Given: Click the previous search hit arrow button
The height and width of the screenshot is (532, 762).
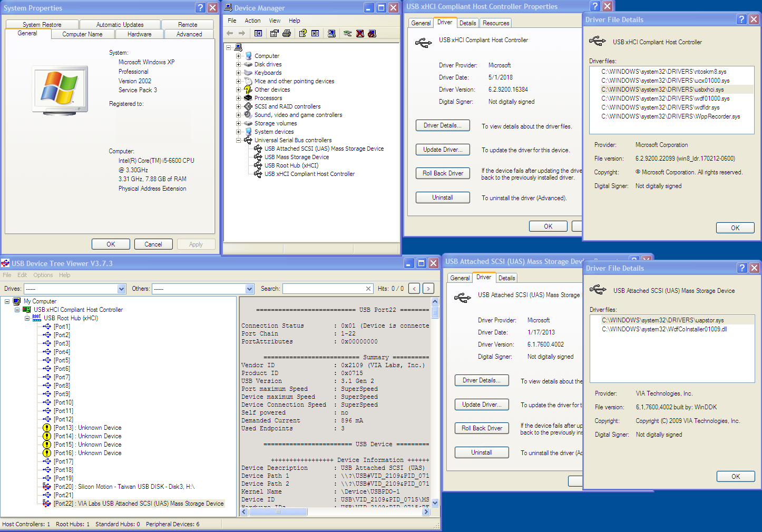Looking at the screenshot, I should pos(415,289).
